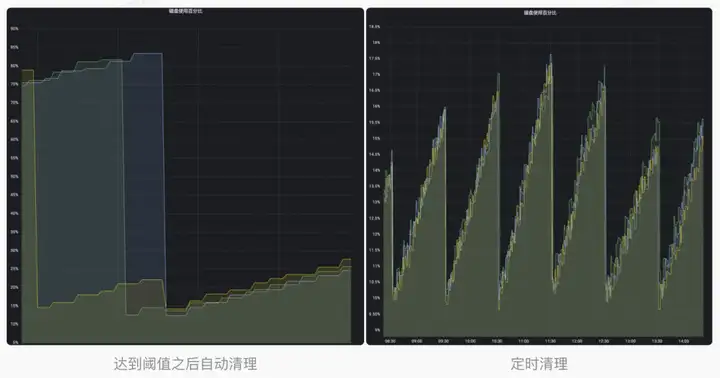
Task: Click the 25% y-axis label
Action: pos(15,269)
